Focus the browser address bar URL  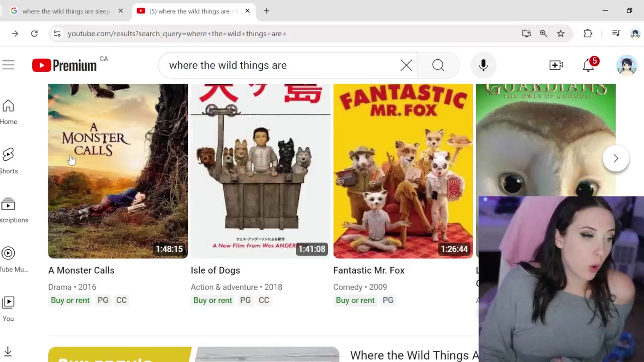coord(177,34)
